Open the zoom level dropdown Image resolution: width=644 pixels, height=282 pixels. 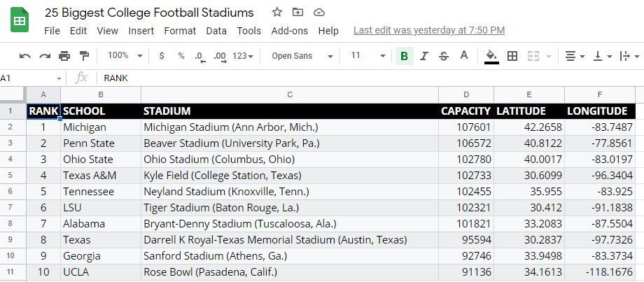[125, 56]
